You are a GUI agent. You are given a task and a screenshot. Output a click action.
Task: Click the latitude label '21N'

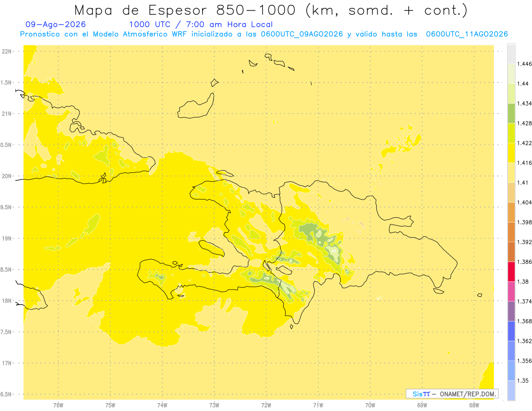coord(7,114)
